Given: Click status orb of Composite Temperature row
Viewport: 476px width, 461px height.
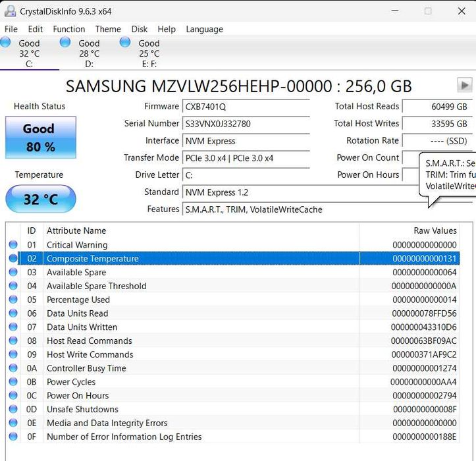Looking at the screenshot, I should [x=13, y=258].
